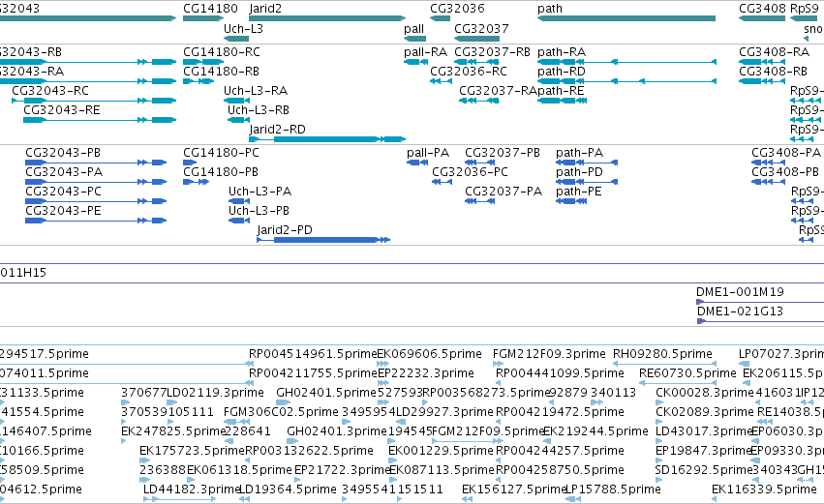Select EST RH09280.5prime
The image size is (824, 504).
[x=662, y=354]
